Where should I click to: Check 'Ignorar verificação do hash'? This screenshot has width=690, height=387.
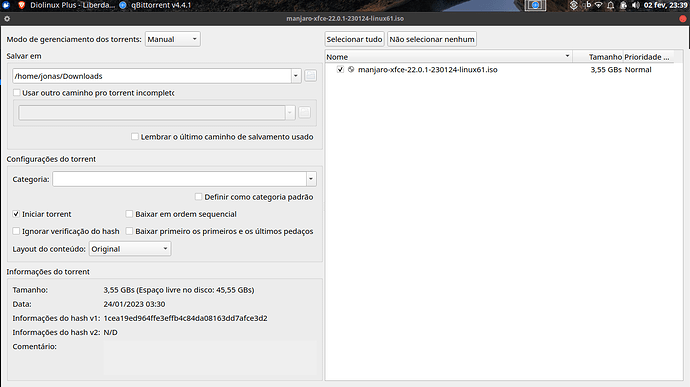16,231
